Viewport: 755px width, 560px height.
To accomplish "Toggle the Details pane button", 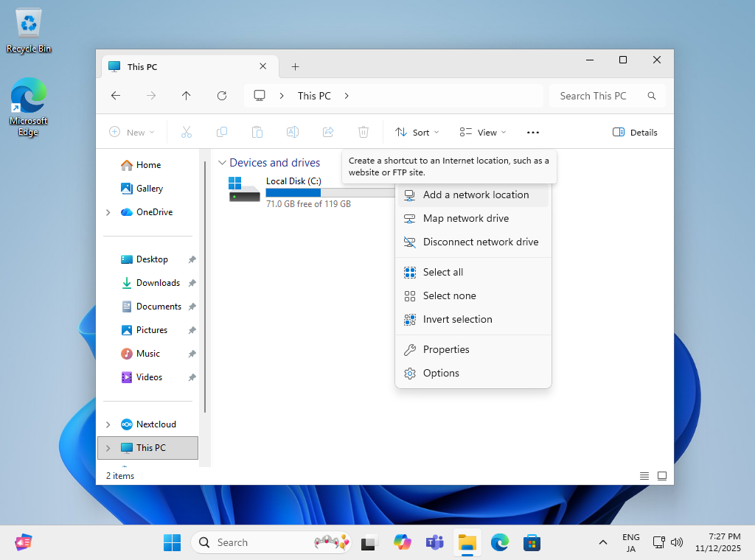I will coord(635,133).
